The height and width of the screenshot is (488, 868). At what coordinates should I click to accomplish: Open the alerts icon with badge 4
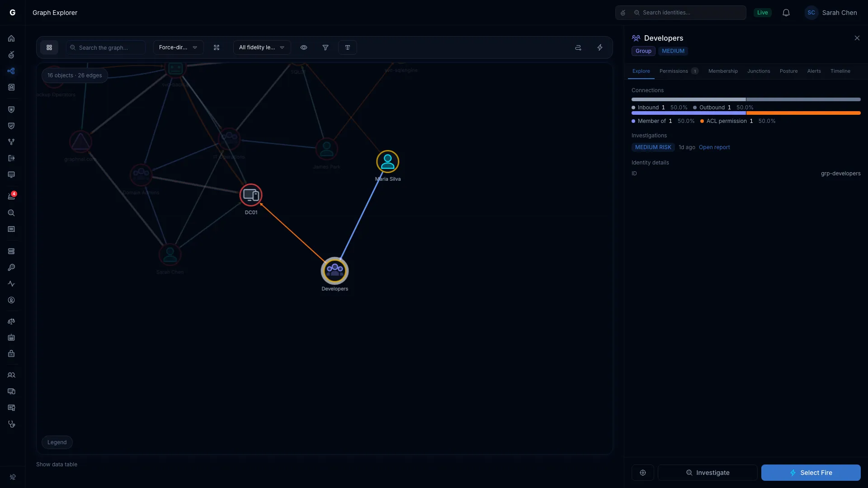11,196
